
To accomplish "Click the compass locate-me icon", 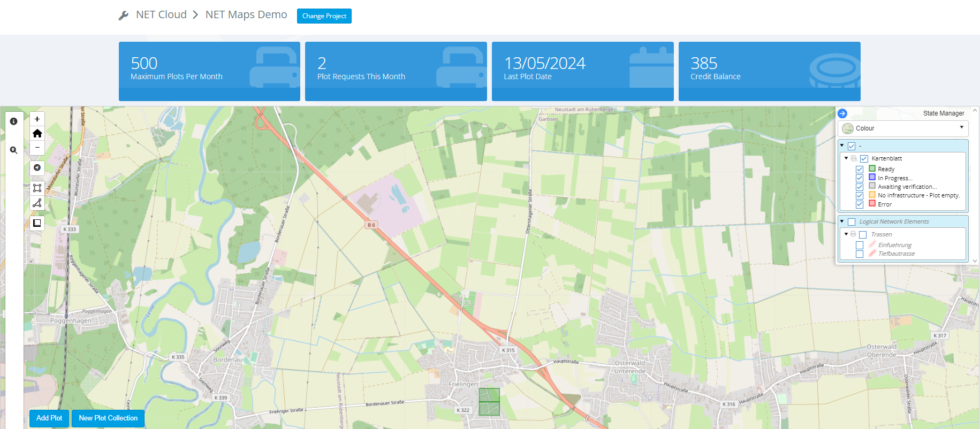I will 37,168.
